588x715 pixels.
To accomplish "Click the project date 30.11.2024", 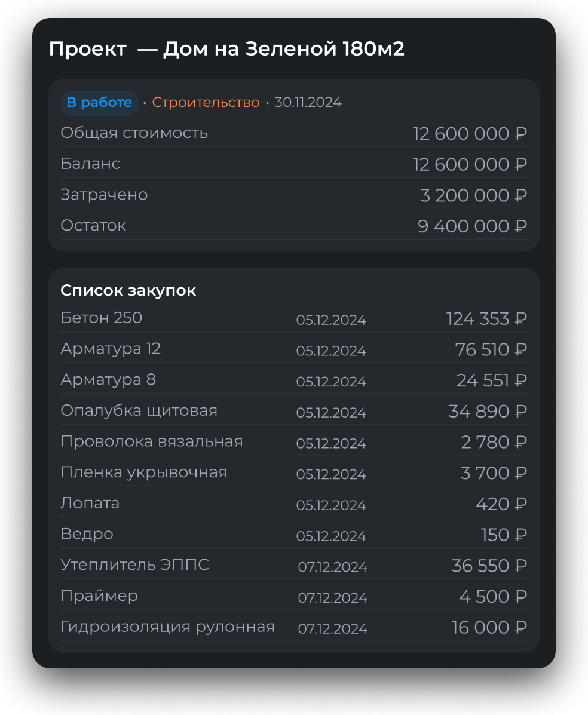I will tap(308, 103).
